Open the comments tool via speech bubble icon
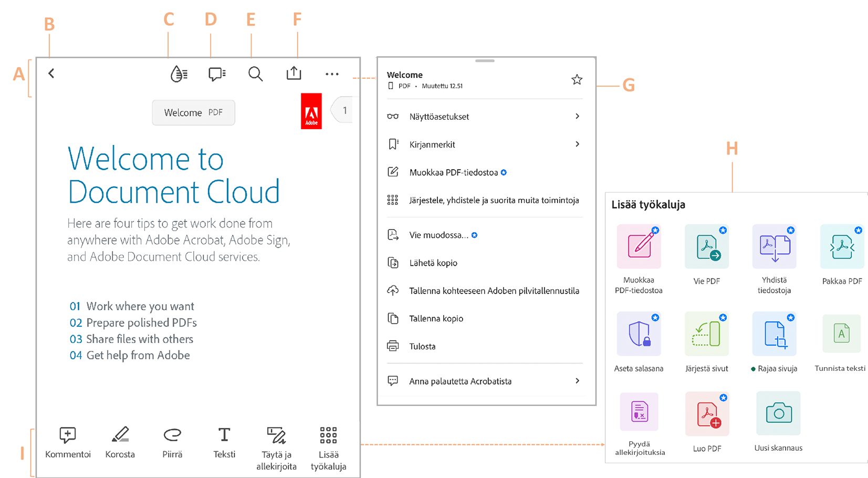868x478 pixels. (216, 74)
